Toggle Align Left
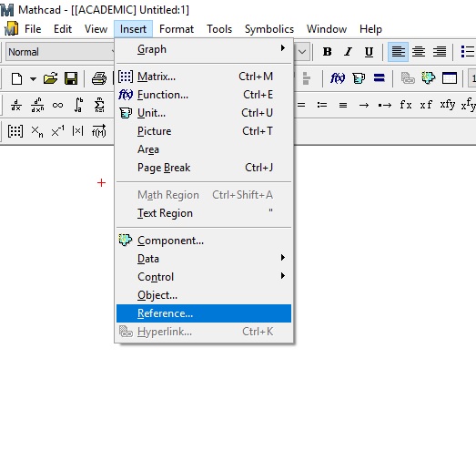Screen dimensions: 476x451 (398, 52)
